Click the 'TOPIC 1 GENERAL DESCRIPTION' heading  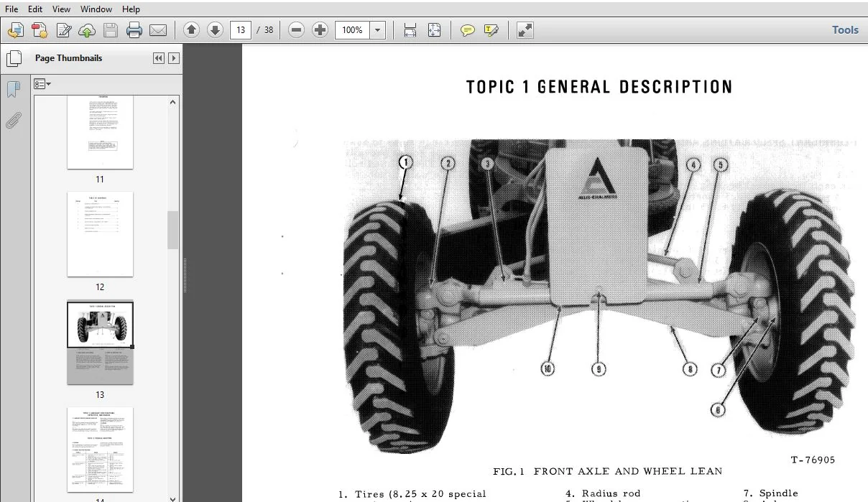coord(599,88)
